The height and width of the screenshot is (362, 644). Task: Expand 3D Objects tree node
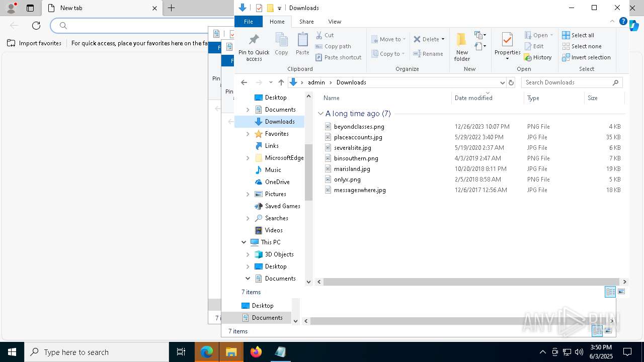coord(248,254)
